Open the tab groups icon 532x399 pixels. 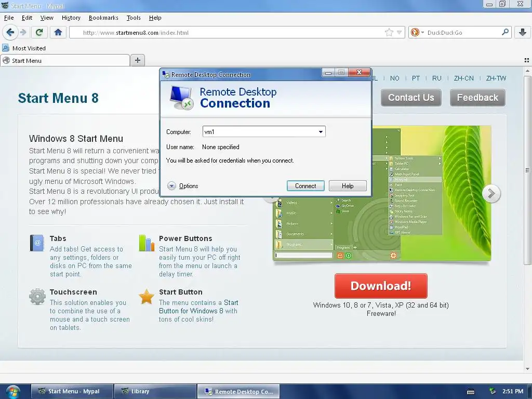(527, 60)
